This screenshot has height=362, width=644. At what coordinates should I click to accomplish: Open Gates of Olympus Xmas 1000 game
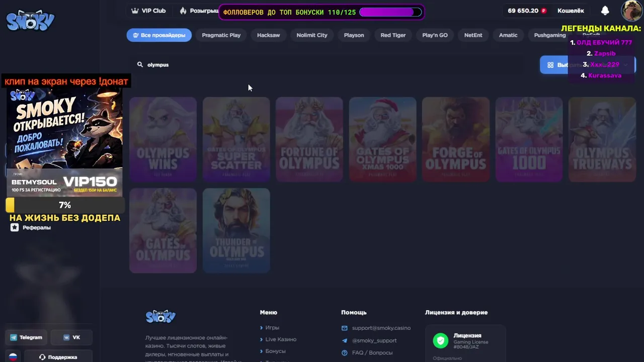pos(382,139)
